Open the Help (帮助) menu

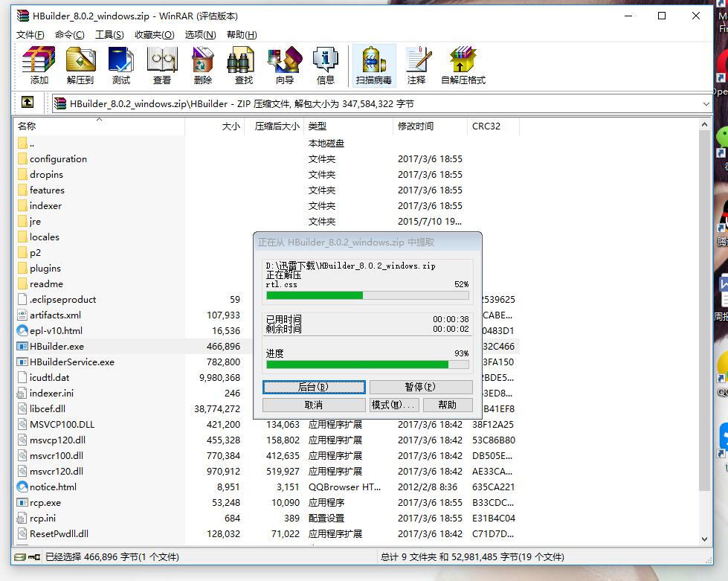(242, 35)
